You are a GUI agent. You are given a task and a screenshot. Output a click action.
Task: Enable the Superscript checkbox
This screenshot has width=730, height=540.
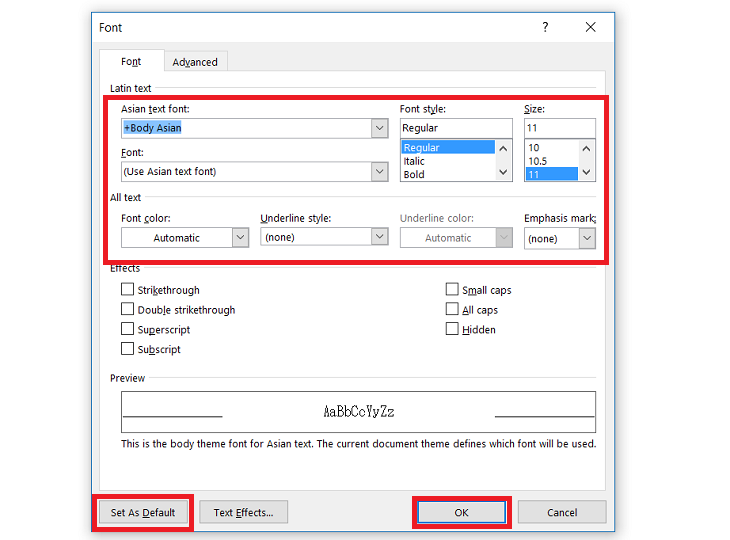pyautogui.click(x=127, y=329)
